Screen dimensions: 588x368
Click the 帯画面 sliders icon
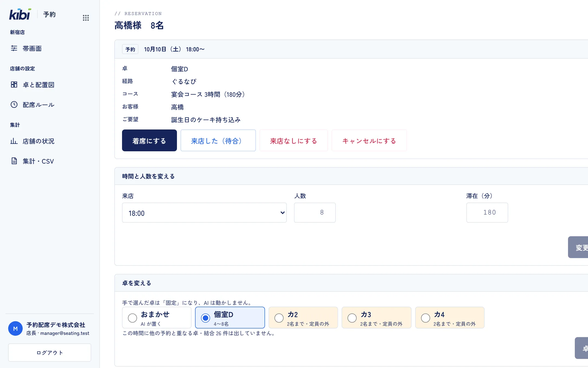[14, 48]
